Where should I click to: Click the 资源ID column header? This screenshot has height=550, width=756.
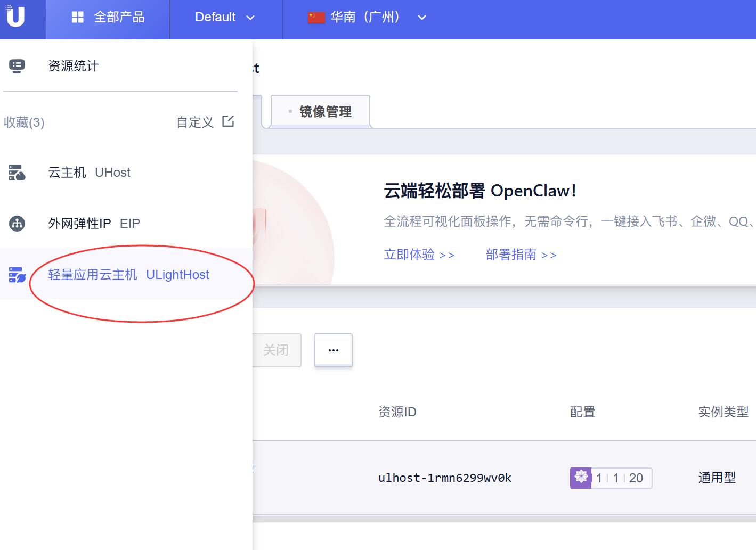[x=397, y=412]
